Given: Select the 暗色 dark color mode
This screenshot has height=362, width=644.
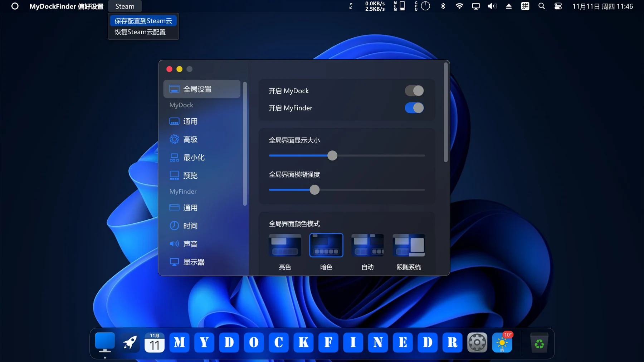Looking at the screenshot, I should click(326, 246).
